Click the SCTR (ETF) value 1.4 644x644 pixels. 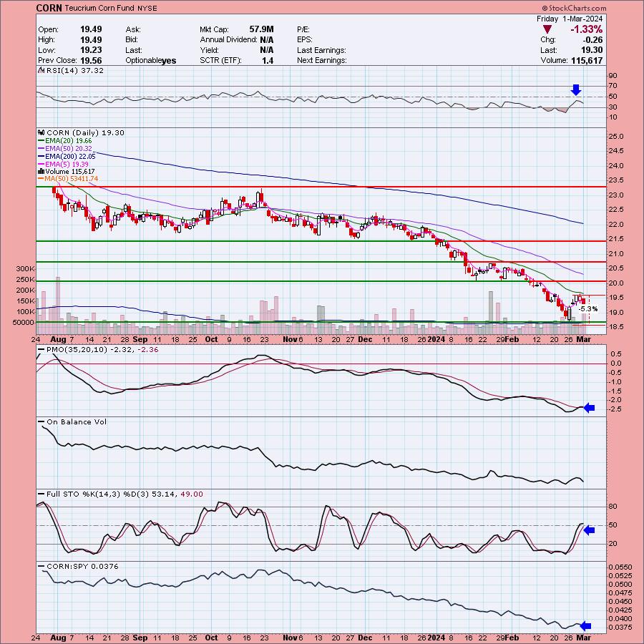268,61
